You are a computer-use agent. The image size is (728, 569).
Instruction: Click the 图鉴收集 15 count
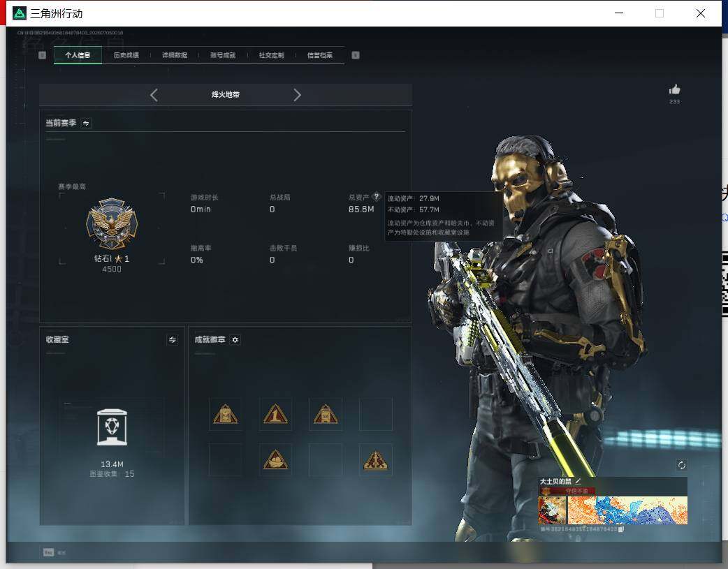[x=112, y=474]
